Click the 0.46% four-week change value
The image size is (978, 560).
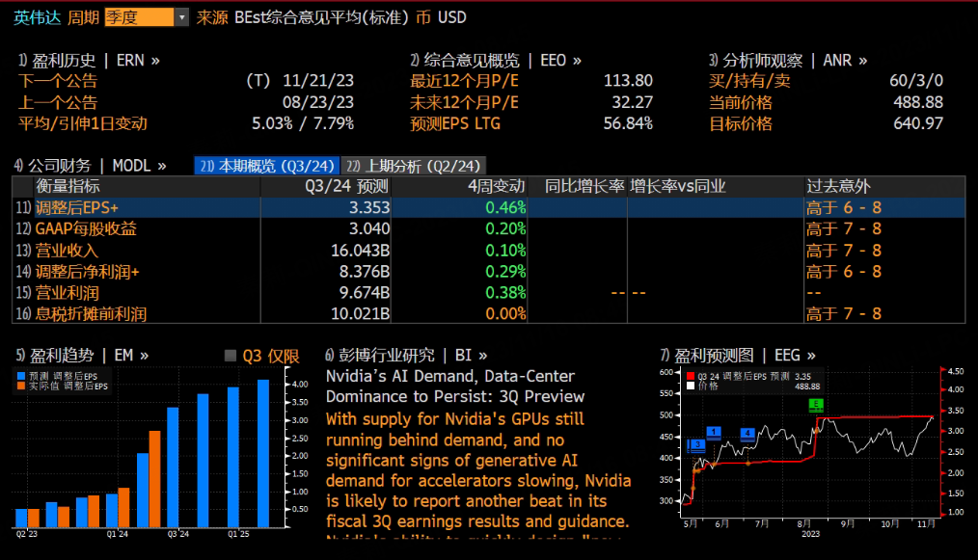tap(505, 207)
